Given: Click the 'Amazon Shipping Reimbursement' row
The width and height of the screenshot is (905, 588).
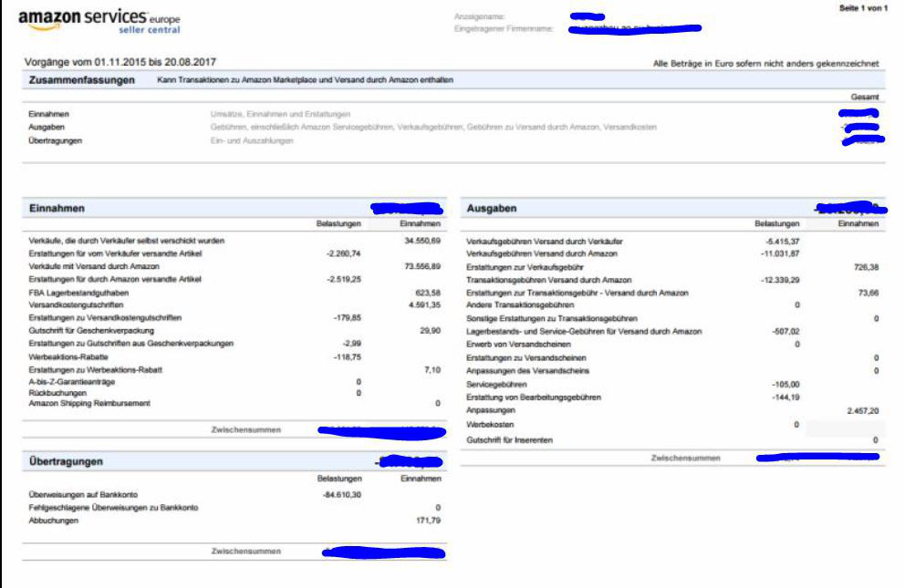Looking at the screenshot, I should tap(88, 403).
